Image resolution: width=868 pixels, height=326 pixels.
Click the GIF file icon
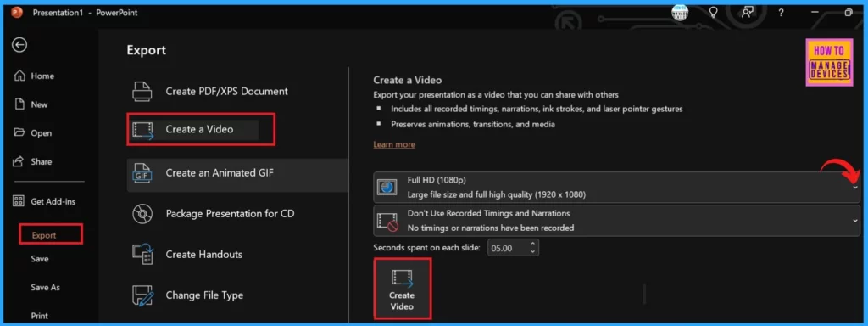click(x=142, y=173)
